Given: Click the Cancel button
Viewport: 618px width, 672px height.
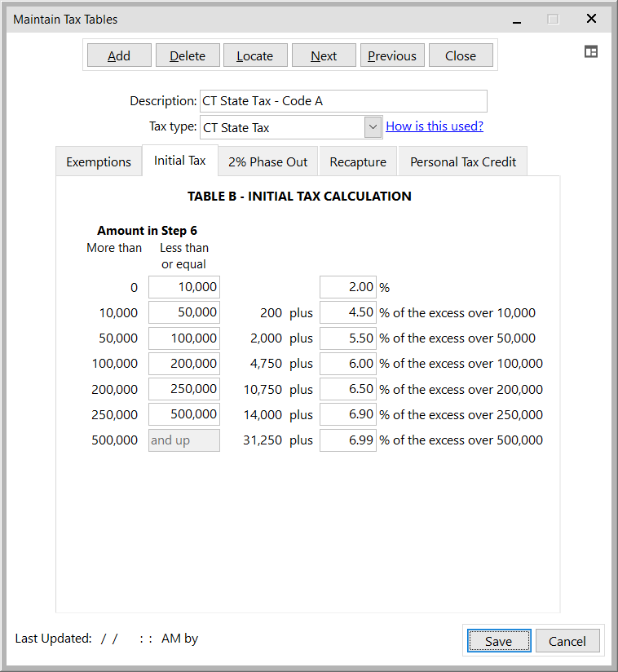Looking at the screenshot, I should [567, 641].
